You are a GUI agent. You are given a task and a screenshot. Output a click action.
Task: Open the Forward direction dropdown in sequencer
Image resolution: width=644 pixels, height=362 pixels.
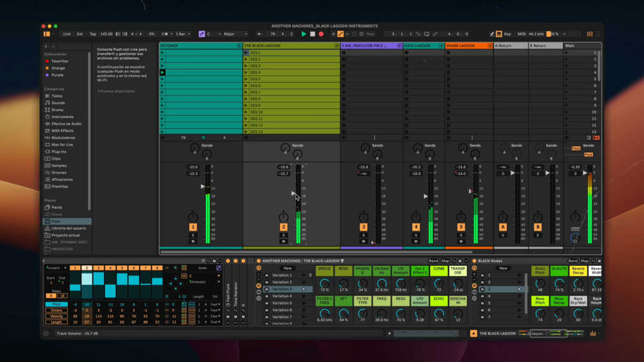(56, 268)
